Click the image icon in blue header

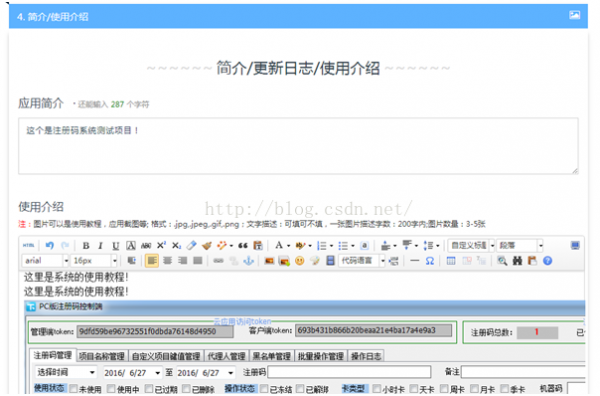[574, 15]
